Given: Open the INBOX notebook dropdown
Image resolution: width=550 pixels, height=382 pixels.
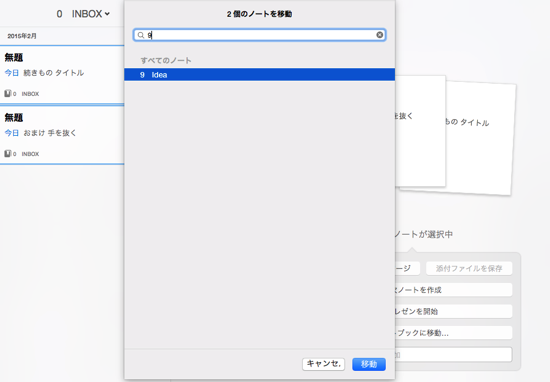Looking at the screenshot, I should click(91, 14).
